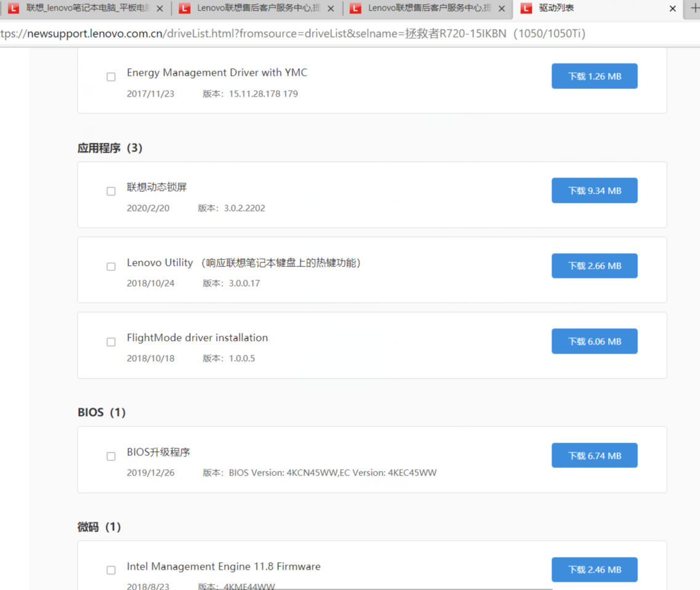Viewport: 700px width, 590px height.
Task: Click the Intel Management Engine 11.8 Firmware title
Action: pyautogui.click(x=223, y=567)
